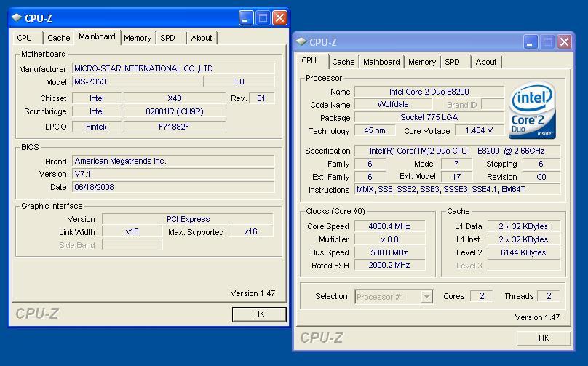588x366 pixels.
Task: Click the 06/18/2008 BIOS date
Action: coord(173,187)
